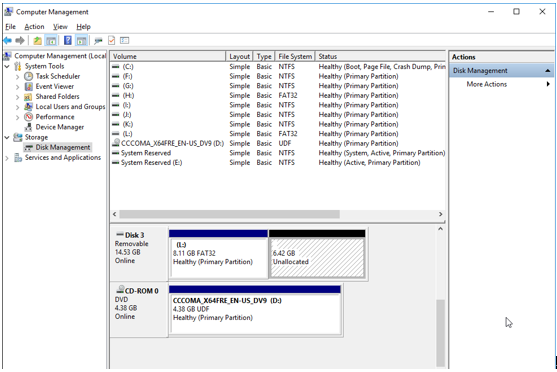Screen dimensions: 557x372
Task: Select the Storage tree node
Action: point(36,137)
